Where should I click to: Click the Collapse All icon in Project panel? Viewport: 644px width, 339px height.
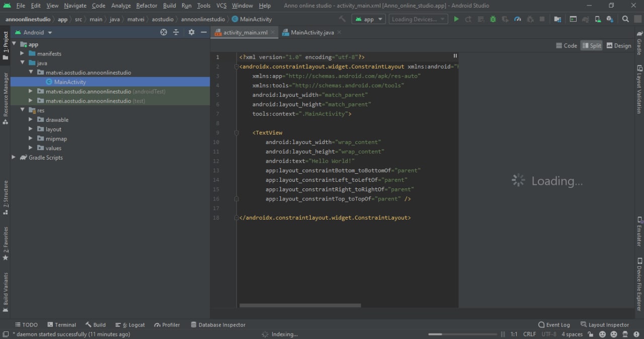point(176,32)
